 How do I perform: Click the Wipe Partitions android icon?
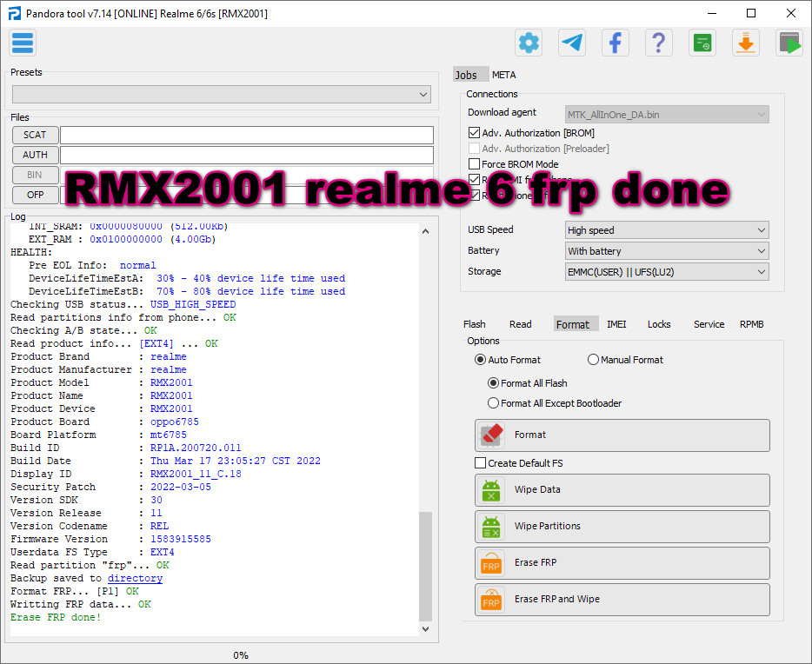point(491,527)
